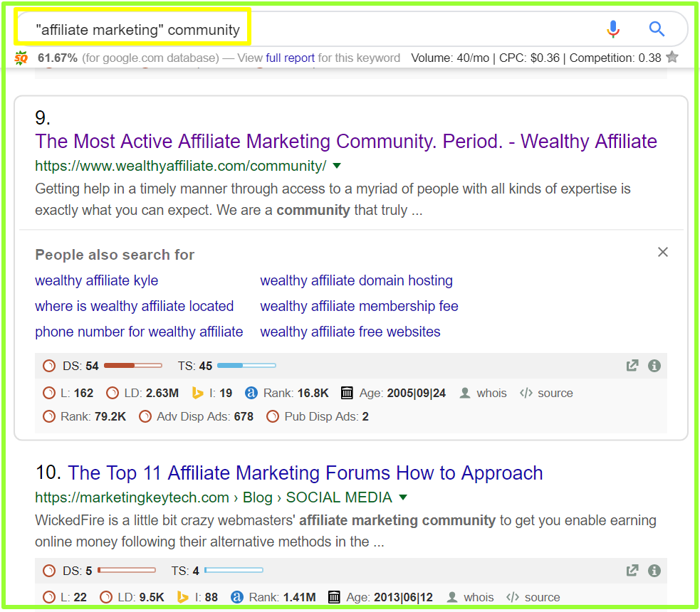Click the 'Competition: 0.38' value
This screenshot has width=700, height=612.
coord(615,58)
